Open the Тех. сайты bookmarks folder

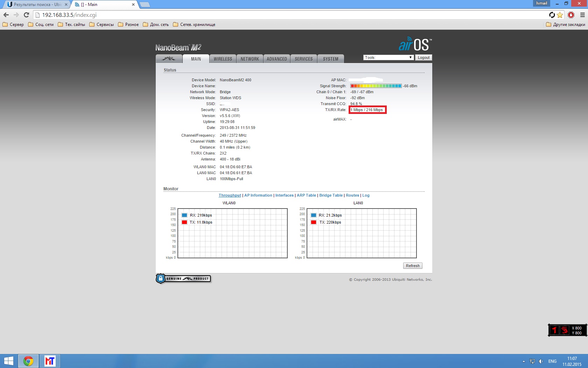(x=71, y=25)
